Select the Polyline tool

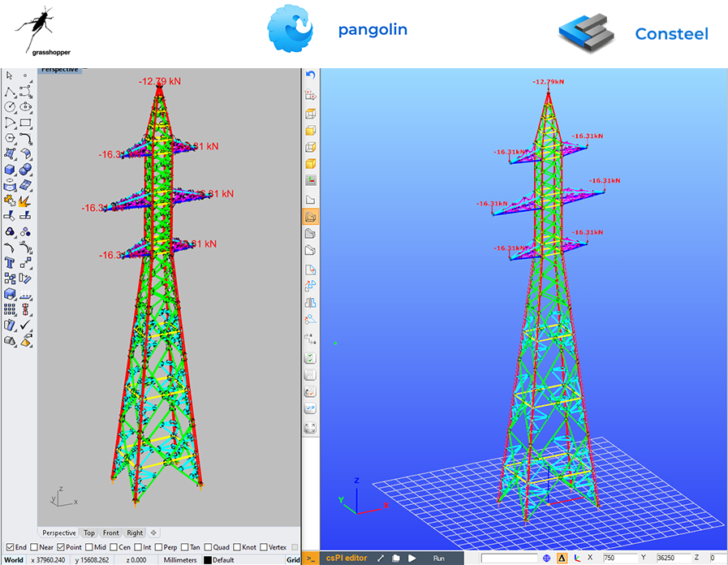[10, 92]
